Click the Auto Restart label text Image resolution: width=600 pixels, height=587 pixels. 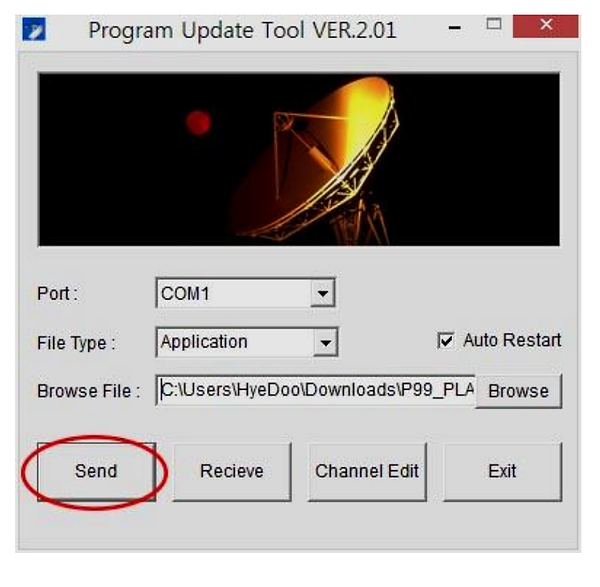512,340
